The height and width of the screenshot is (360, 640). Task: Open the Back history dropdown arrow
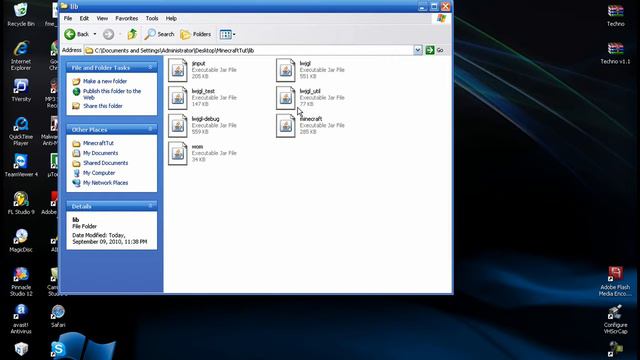click(x=95, y=34)
